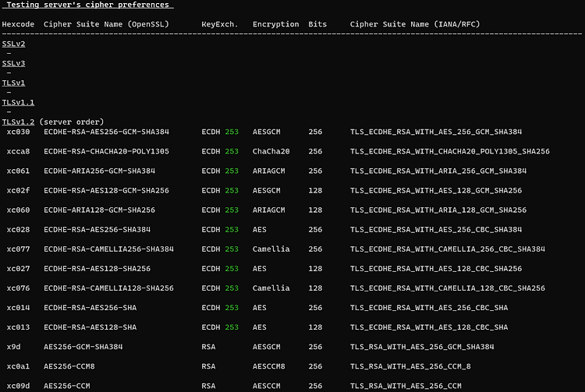The height and width of the screenshot is (392, 585).
Task: Click the "TLSv1.2" protocol label
Action: tap(18, 122)
